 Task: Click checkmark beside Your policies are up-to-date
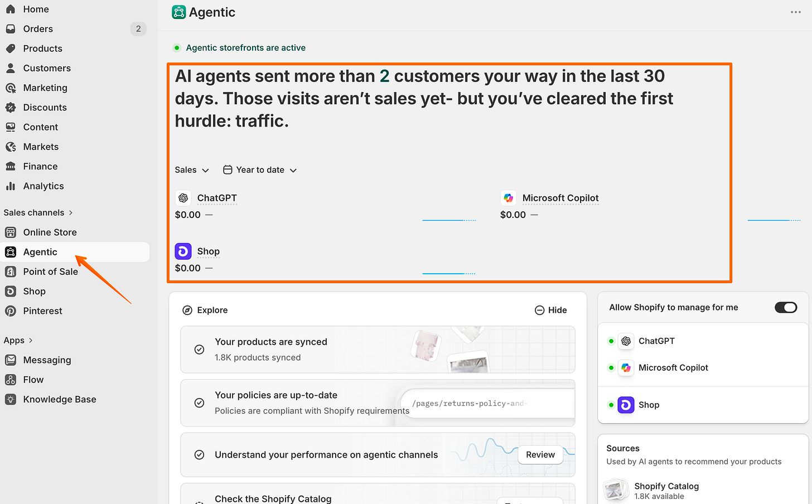tap(199, 403)
